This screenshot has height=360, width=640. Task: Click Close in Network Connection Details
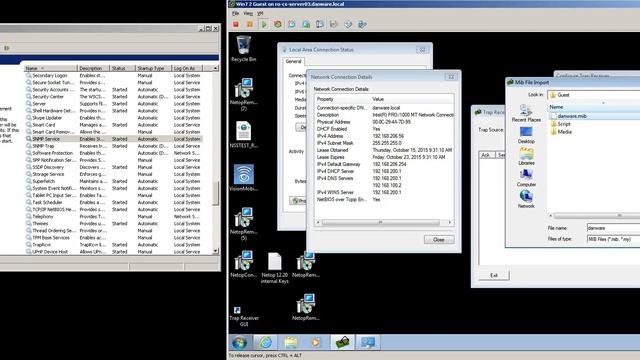tap(439, 240)
